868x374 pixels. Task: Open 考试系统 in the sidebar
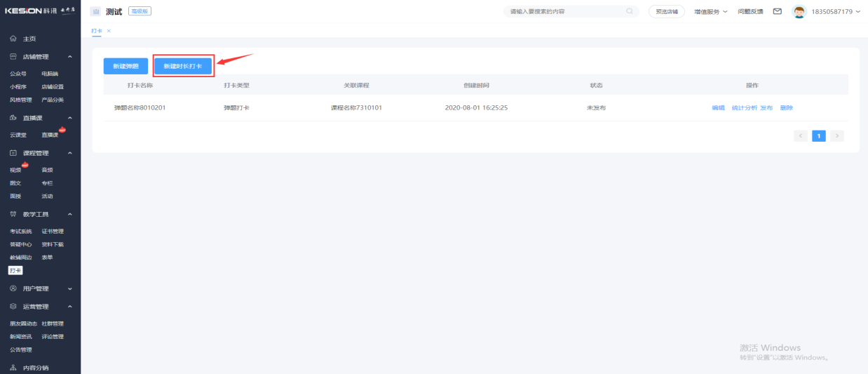(21, 231)
